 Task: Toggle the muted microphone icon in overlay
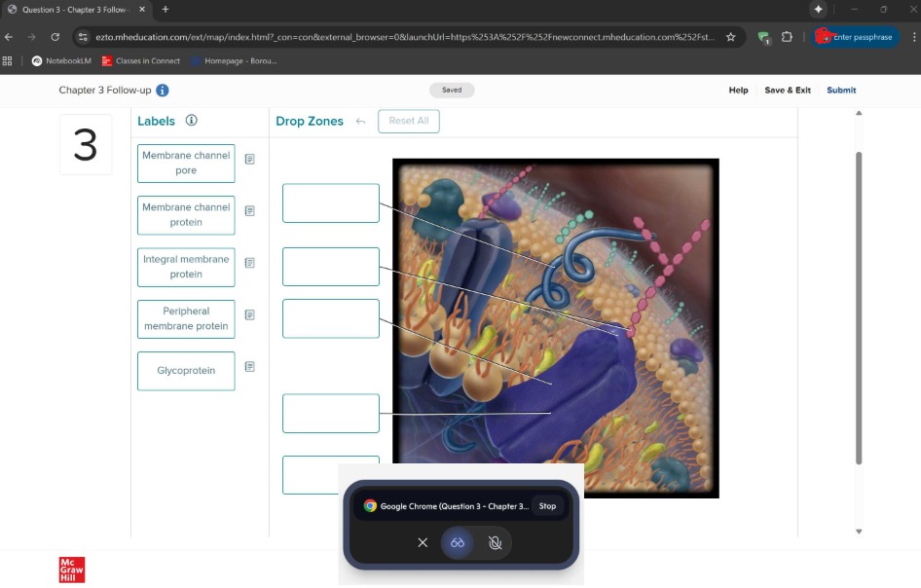[496, 542]
